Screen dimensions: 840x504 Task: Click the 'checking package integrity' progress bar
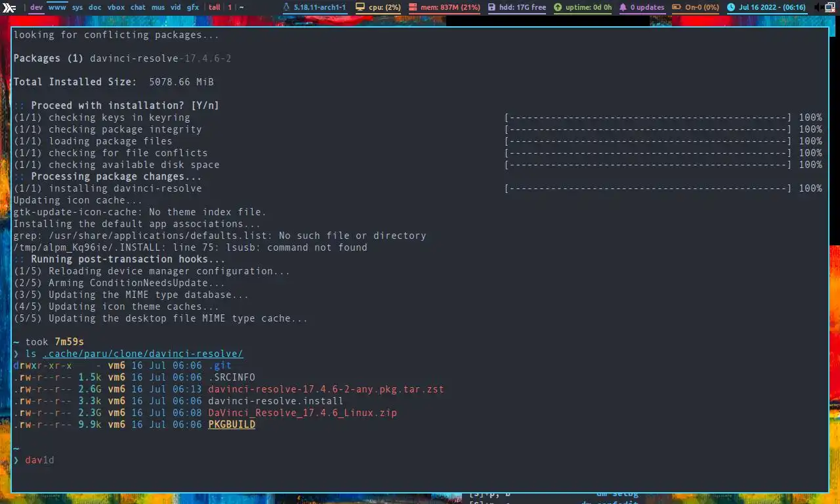(648, 129)
